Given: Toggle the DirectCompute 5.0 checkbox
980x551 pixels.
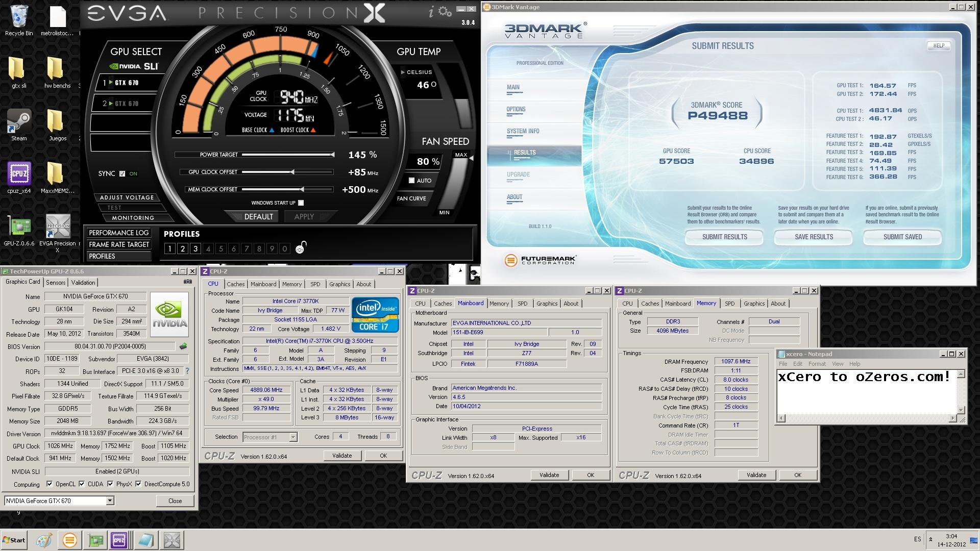Looking at the screenshot, I should click(x=138, y=484).
